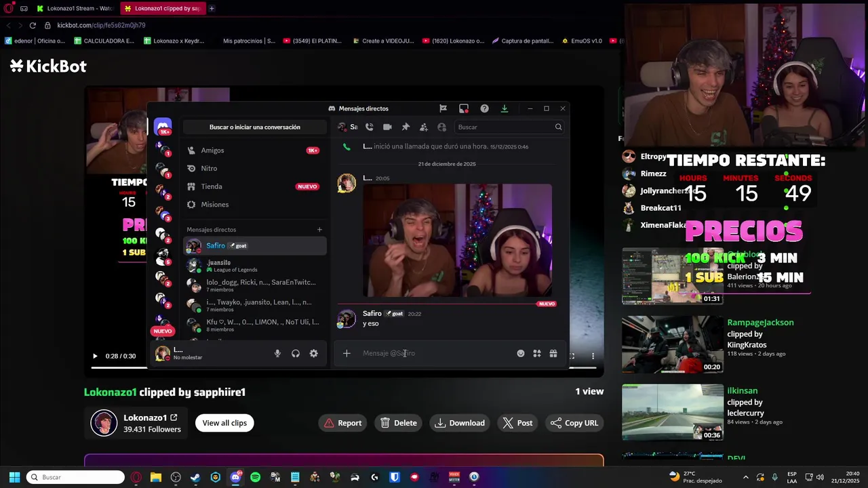Click the View all clips button

click(x=224, y=423)
